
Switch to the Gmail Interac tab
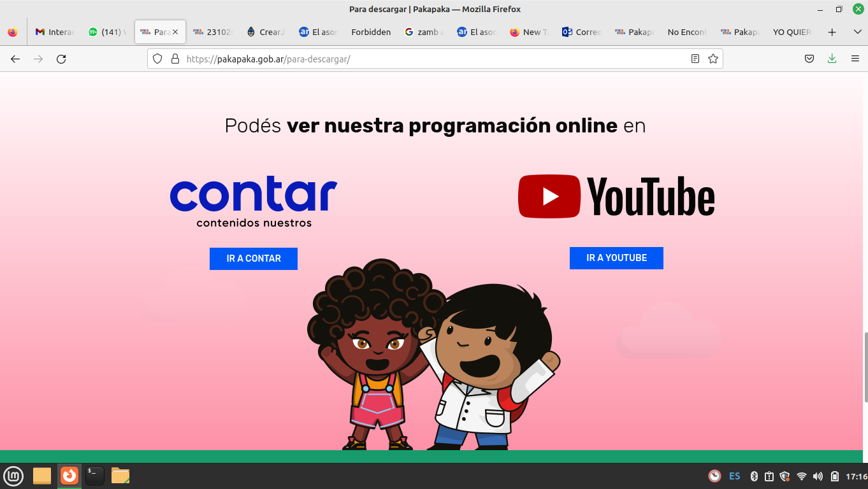pyautogui.click(x=55, y=32)
